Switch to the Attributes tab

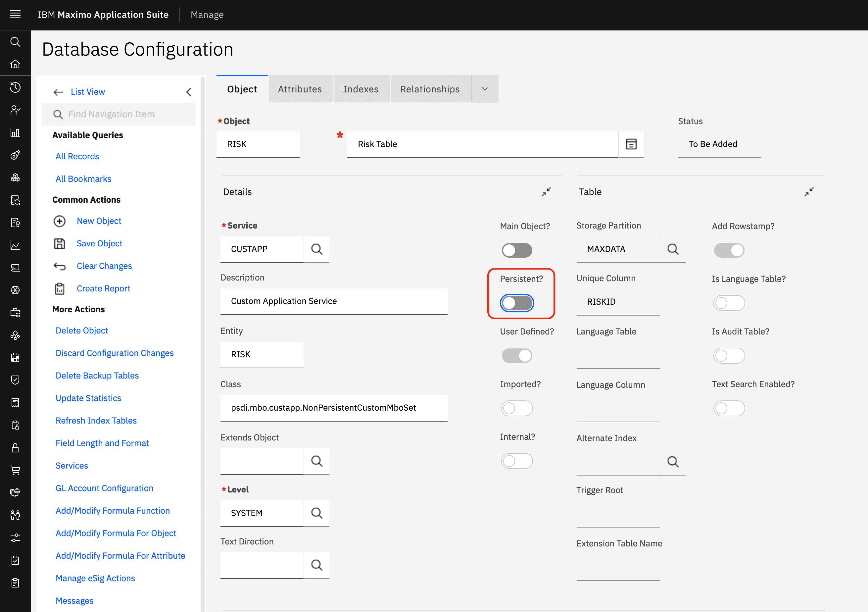click(300, 89)
